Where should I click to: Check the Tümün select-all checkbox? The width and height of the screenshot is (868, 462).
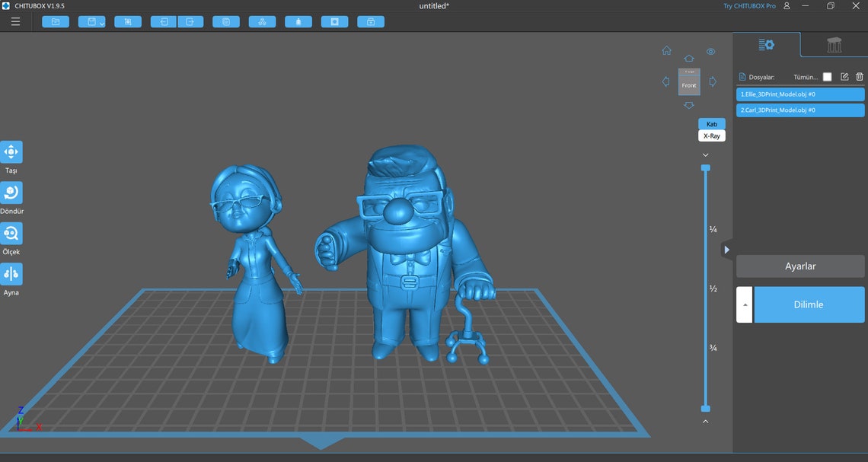(x=828, y=76)
